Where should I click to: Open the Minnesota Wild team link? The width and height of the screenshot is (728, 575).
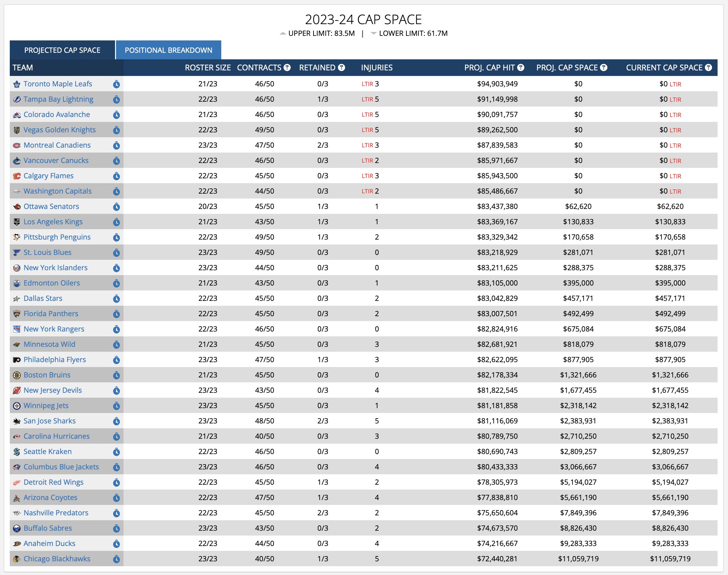(50, 345)
